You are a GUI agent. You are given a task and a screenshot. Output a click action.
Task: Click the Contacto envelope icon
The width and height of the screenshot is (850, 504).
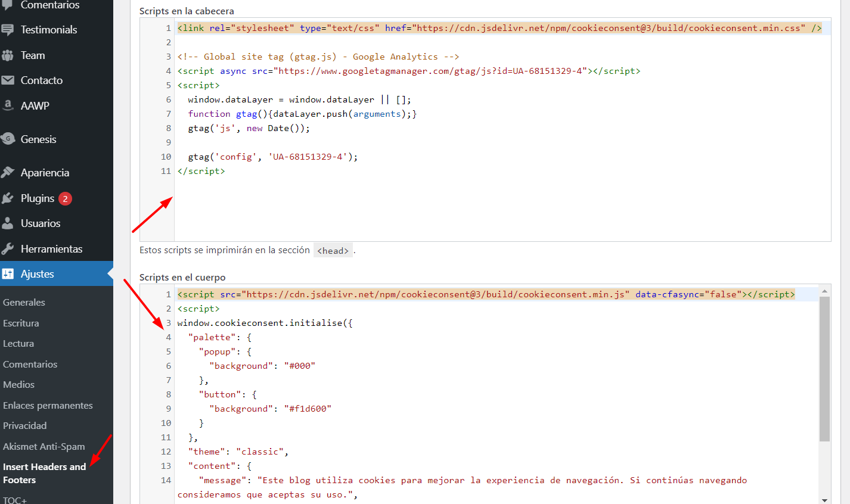[8, 80]
